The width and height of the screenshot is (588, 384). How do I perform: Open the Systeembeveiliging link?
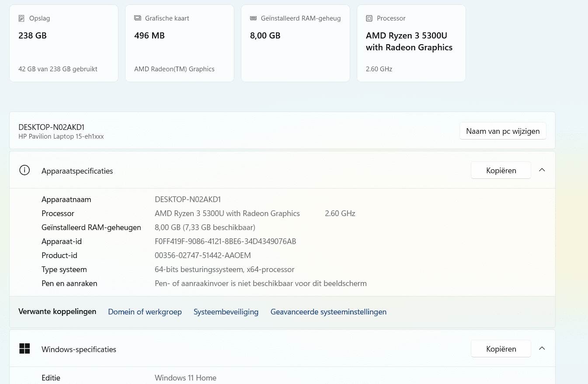pos(226,312)
